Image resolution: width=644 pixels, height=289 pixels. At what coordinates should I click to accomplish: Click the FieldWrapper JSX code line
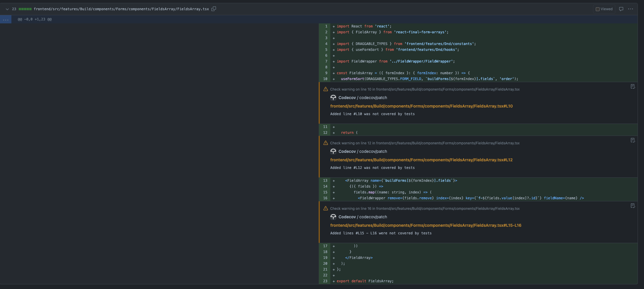(x=471, y=198)
